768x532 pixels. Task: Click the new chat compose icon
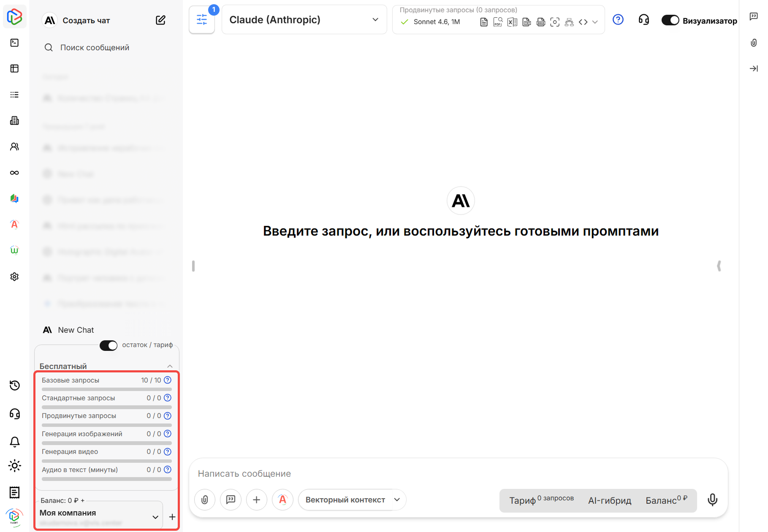point(160,20)
